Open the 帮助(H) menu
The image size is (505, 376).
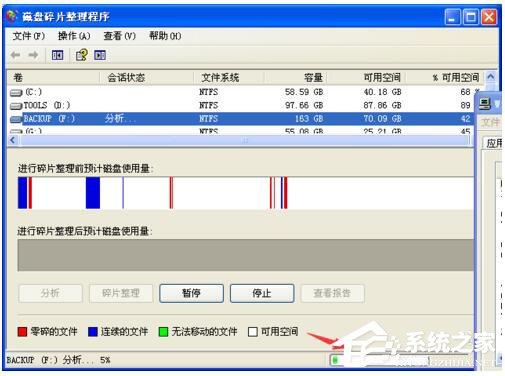pyautogui.click(x=165, y=36)
